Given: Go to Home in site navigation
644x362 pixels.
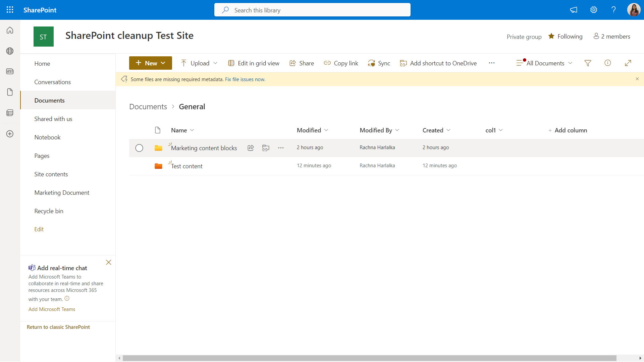Looking at the screenshot, I should tap(42, 63).
